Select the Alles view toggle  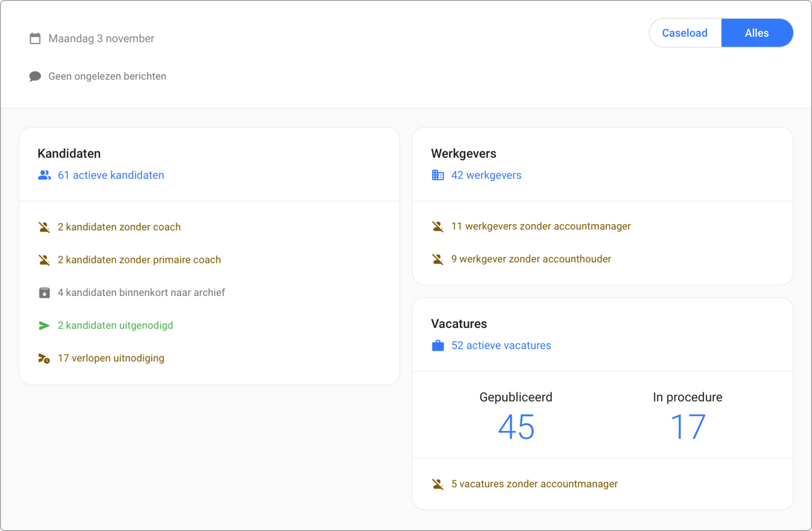pos(756,33)
